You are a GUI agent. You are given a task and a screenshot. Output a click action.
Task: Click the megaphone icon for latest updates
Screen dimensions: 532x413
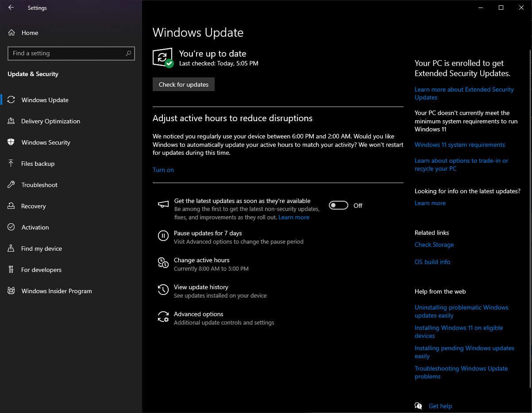point(163,204)
